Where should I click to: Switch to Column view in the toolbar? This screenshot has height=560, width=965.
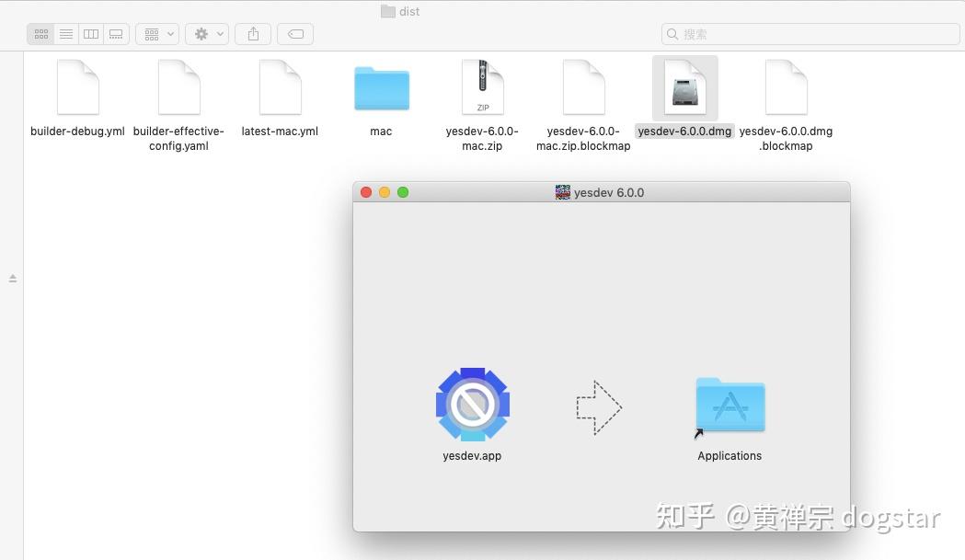pos(90,33)
